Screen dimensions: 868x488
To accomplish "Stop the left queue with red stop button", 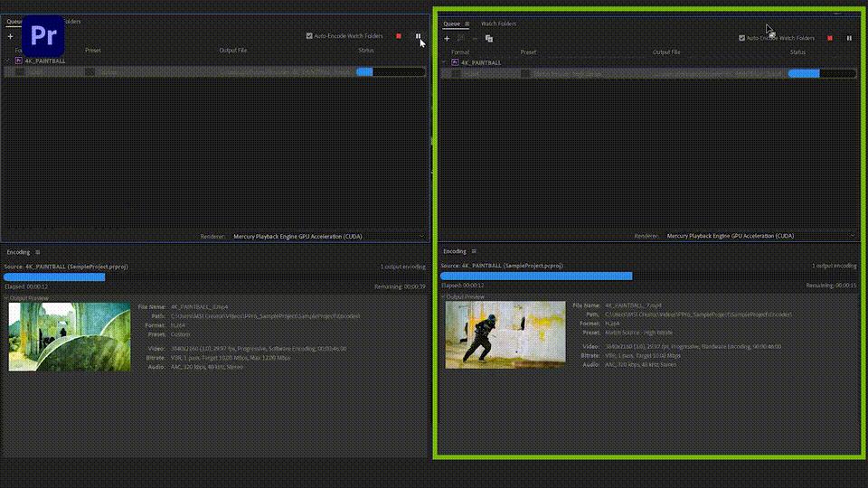I will (399, 36).
